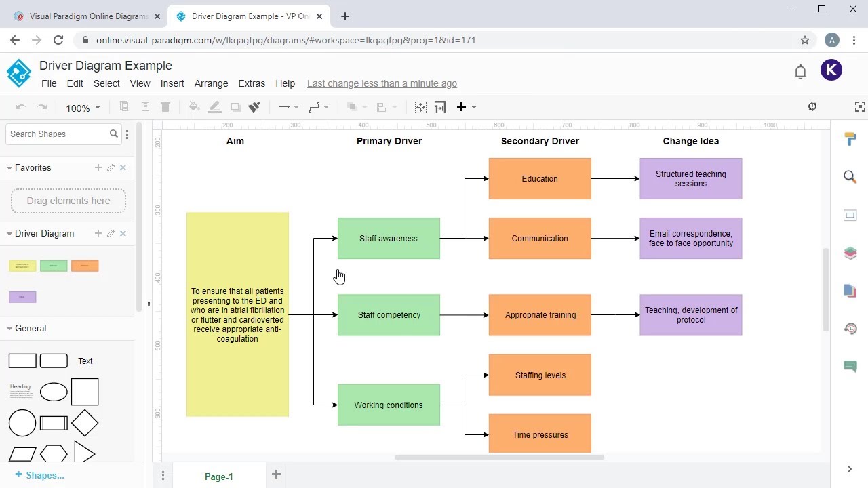Click the line color pencil icon
868x488 pixels.
point(214,107)
